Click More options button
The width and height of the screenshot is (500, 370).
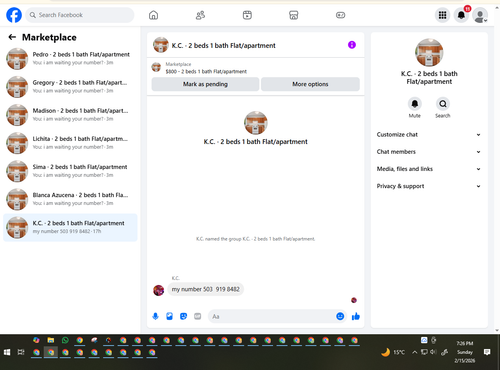click(310, 84)
